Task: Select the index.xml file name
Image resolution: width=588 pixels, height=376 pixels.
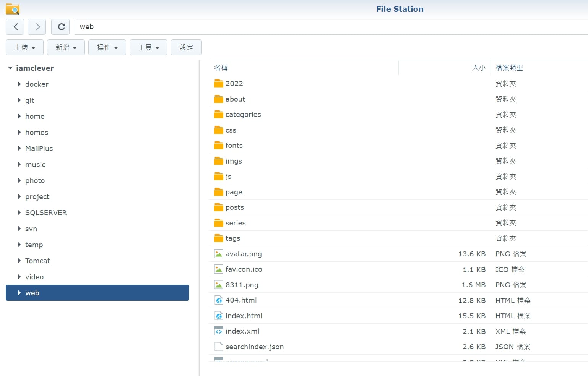Action: 242,331
